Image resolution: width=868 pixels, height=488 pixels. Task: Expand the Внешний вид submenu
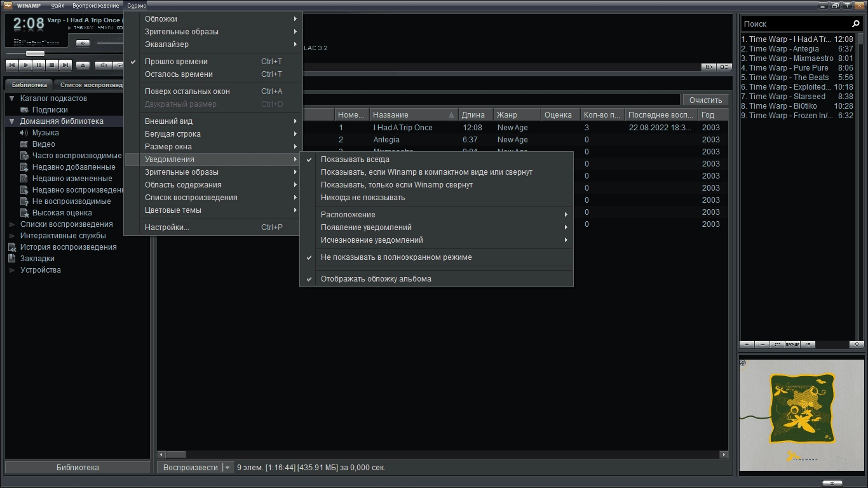coord(213,121)
